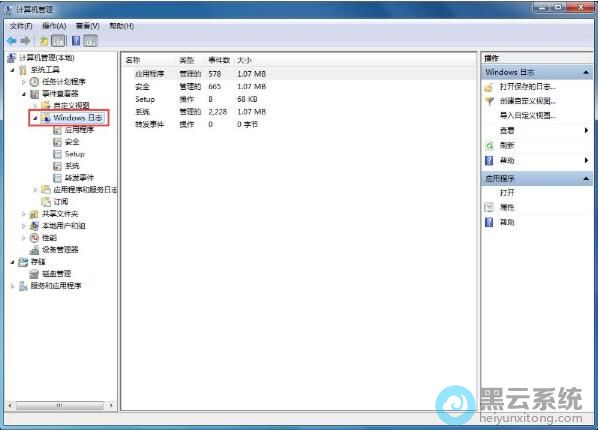
Task: Expand the 应用程序和服务日志 tree arrow
Action: click(x=35, y=190)
